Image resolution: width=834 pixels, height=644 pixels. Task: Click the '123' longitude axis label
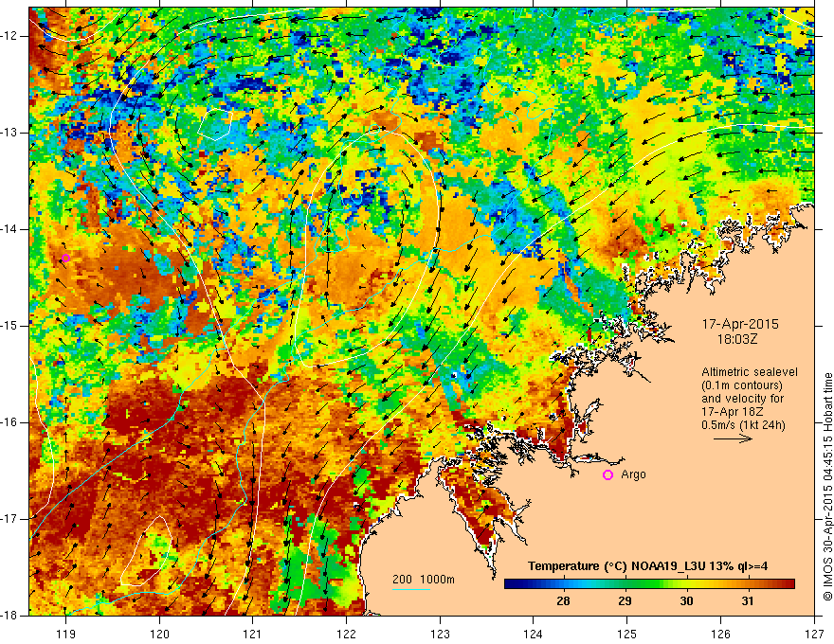[440, 634]
